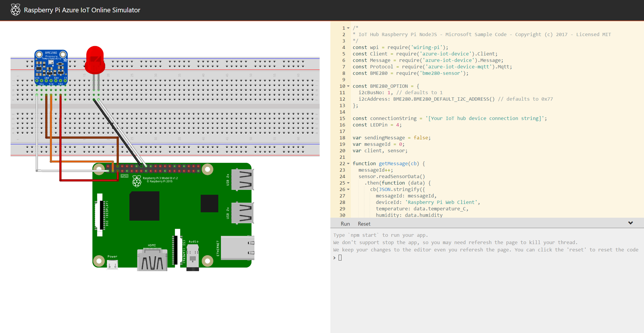Click 'var client, sensor;' line
Viewport: 644px width, 333px height.
point(380,151)
